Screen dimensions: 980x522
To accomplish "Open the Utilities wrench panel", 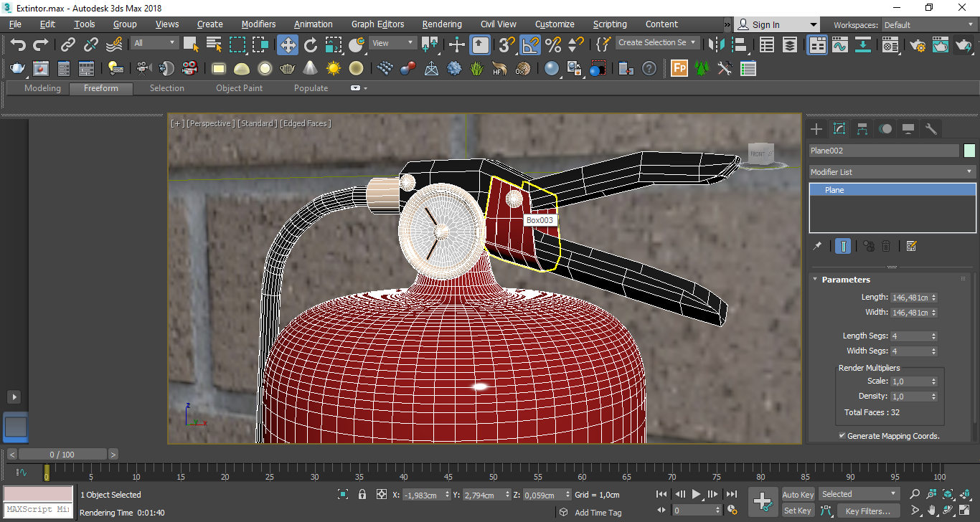I will coord(931,129).
